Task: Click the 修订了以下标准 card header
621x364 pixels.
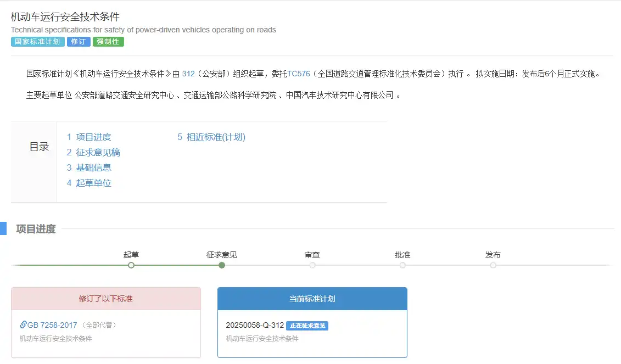Action: [105, 298]
